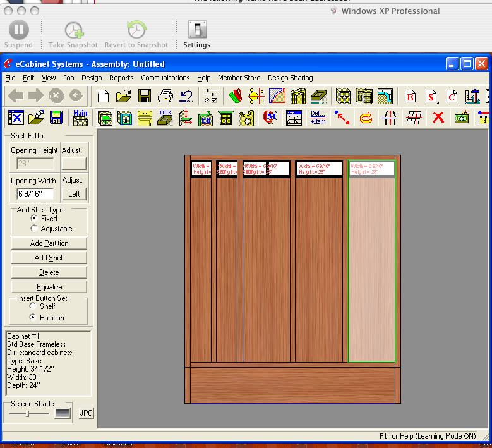Click the blue X window icon
The image size is (492, 448).
(x=16, y=118)
